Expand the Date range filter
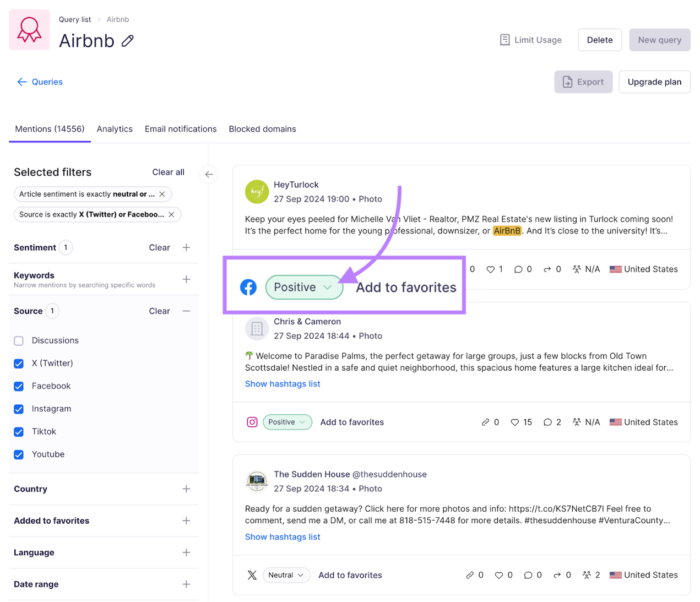Viewport: 700px width, 602px height. 186,584
